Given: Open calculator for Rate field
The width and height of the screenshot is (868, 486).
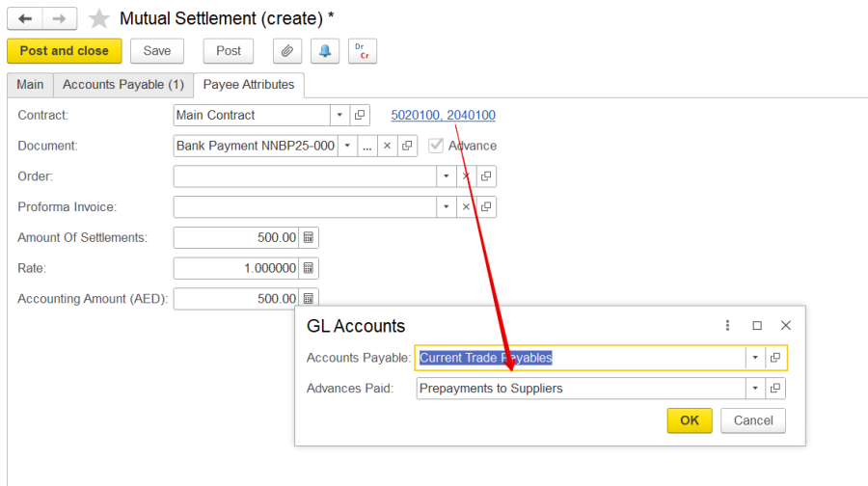Looking at the screenshot, I should [x=309, y=268].
